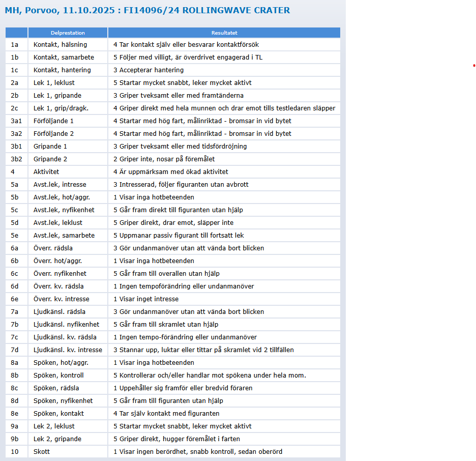476x461 pixels.
Task: Click row code 1b in first column
Action: (x=14, y=57)
